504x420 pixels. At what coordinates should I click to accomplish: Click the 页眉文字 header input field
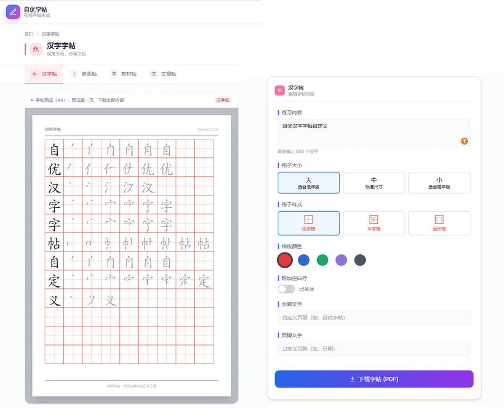(374, 318)
